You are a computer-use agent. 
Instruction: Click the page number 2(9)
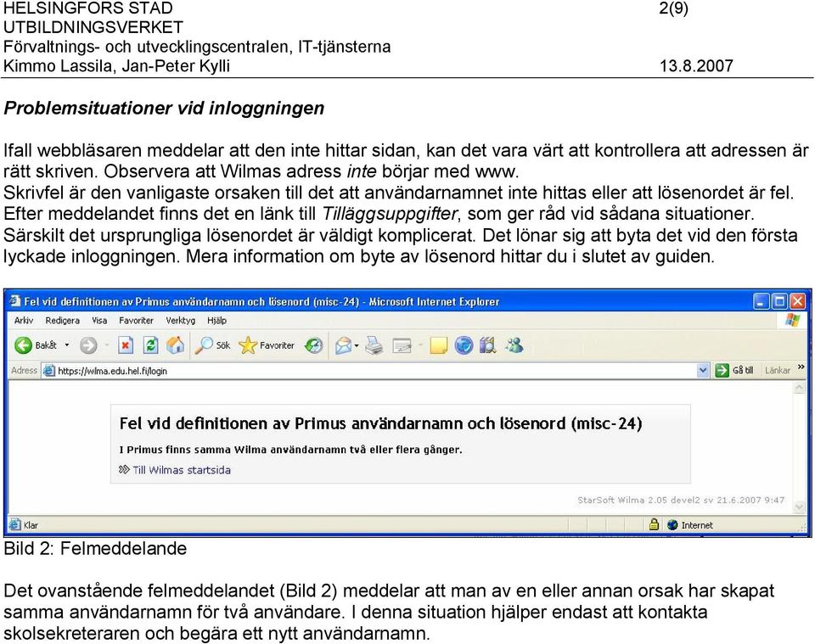(x=673, y=8)
